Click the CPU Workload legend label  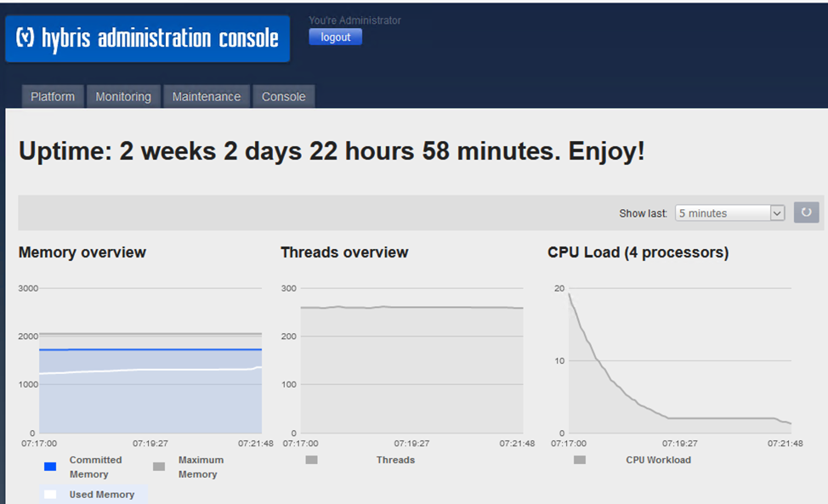(x=659, y=460)
